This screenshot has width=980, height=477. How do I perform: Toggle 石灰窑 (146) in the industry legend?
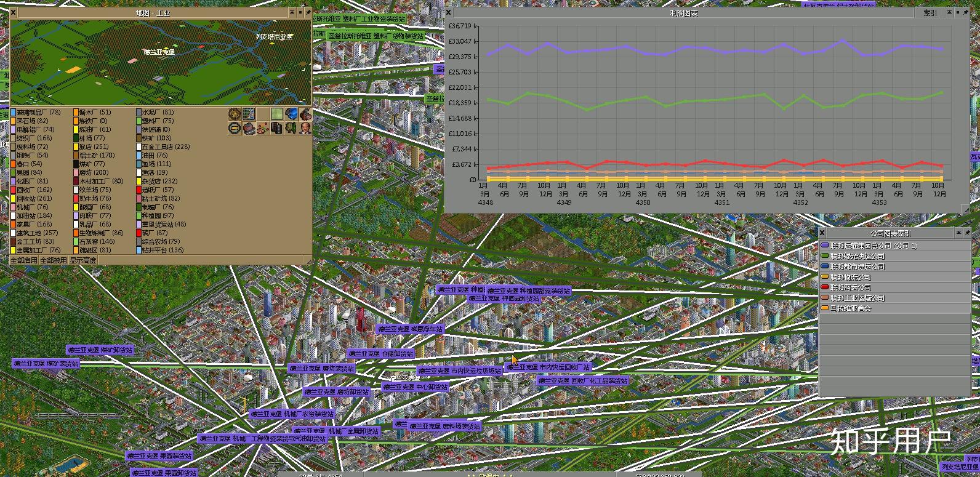(94, 242)
